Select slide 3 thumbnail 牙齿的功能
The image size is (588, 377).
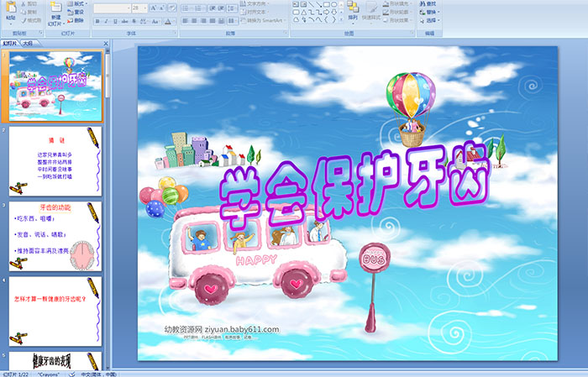coord(55,236)
